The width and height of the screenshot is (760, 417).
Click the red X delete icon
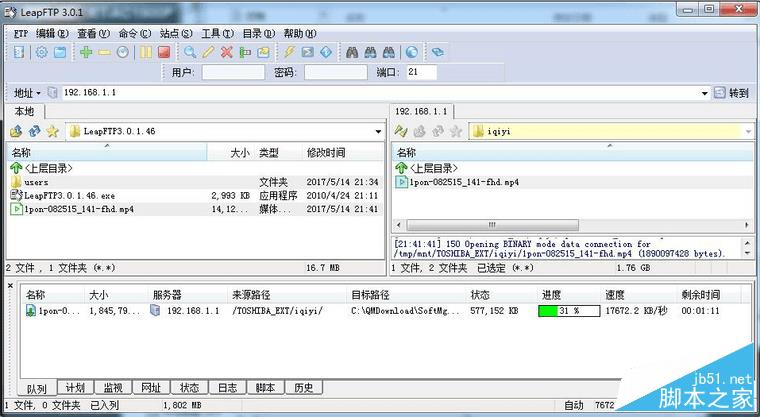pos(226,52)
